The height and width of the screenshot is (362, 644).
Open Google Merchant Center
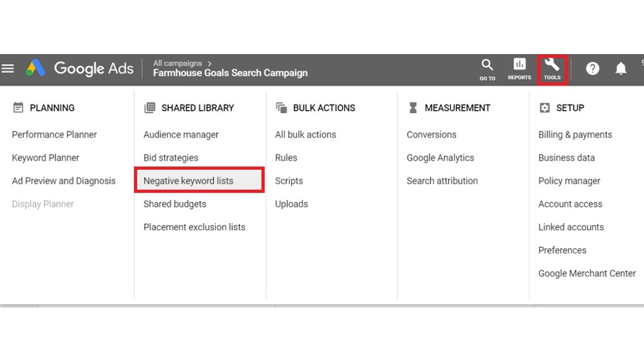pos(587,273)
